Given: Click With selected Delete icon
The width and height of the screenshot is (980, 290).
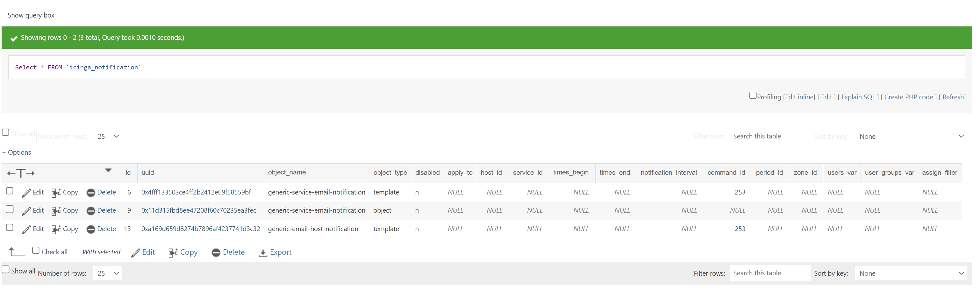Looking at the screenshot, I should coord(216,253).
